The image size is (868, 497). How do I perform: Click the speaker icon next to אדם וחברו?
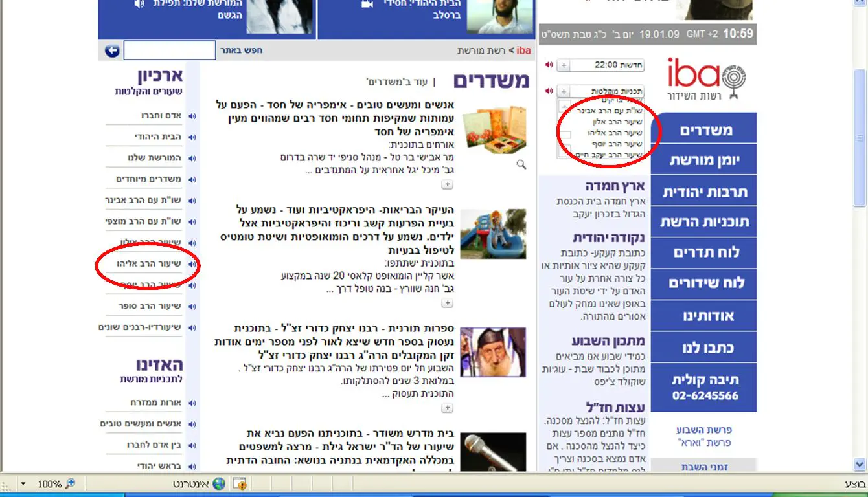192,116
